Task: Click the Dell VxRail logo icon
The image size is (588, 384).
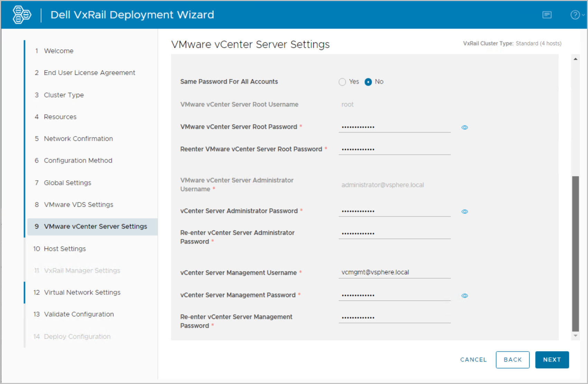Action: (22, 15)
